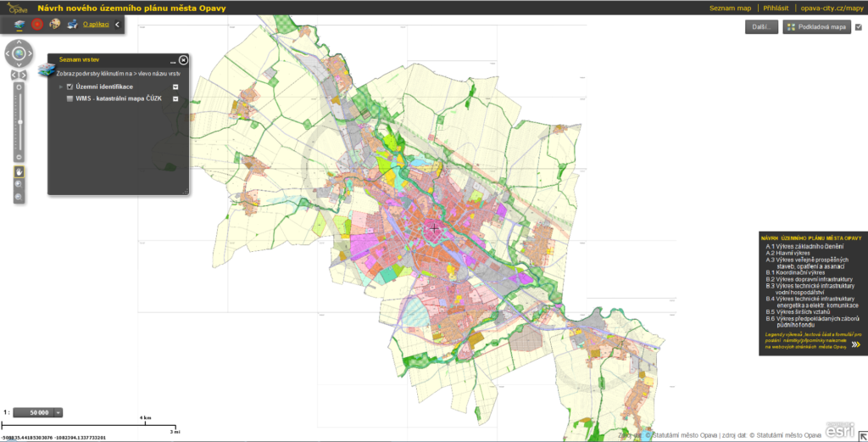Image resolution: width=868 pixels, height=442 pixels.
Task: Select A.1 Výkres základního členění
Action: coord(805,246)
